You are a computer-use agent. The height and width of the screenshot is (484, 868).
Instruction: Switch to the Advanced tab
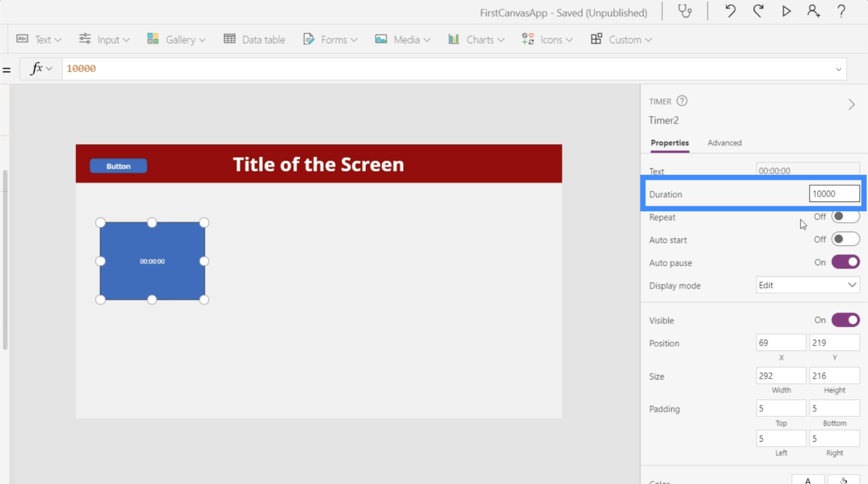(x=724, y=143)
